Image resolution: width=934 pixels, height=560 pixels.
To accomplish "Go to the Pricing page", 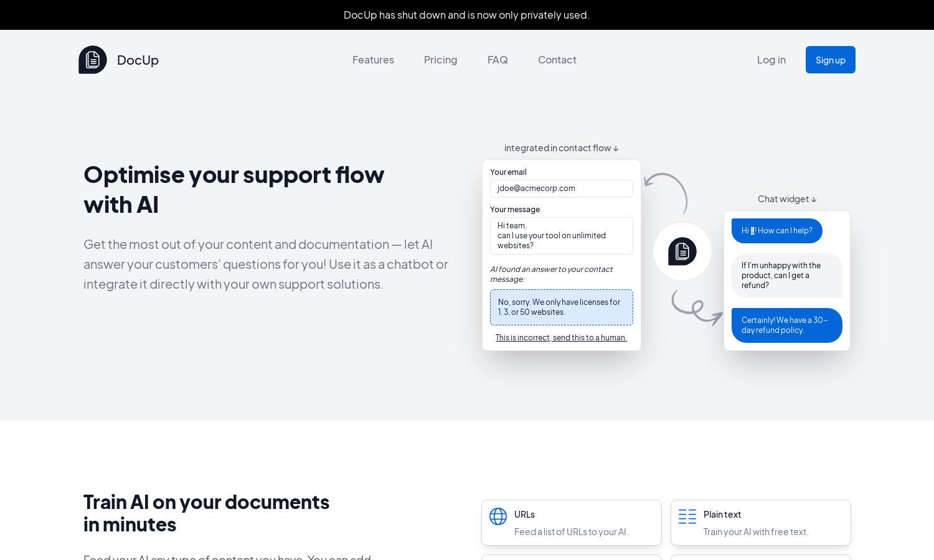I will pyautogui.click(x=440, y=60).
